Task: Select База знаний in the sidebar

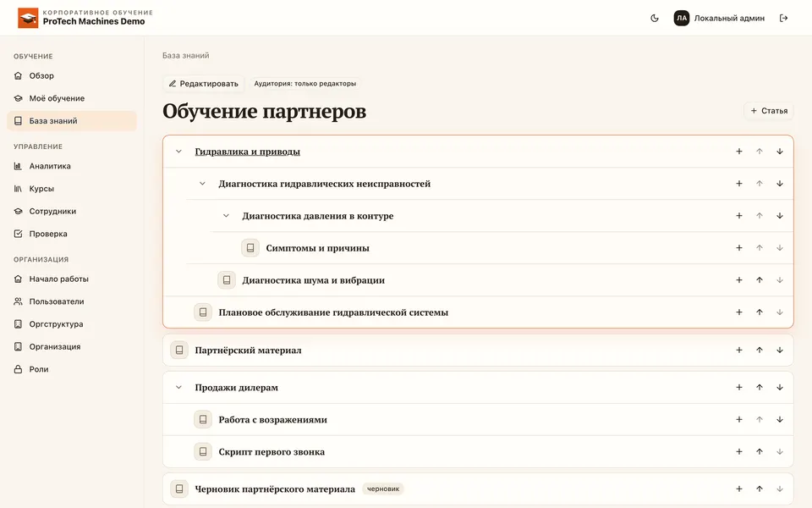Action: [71, 121]
